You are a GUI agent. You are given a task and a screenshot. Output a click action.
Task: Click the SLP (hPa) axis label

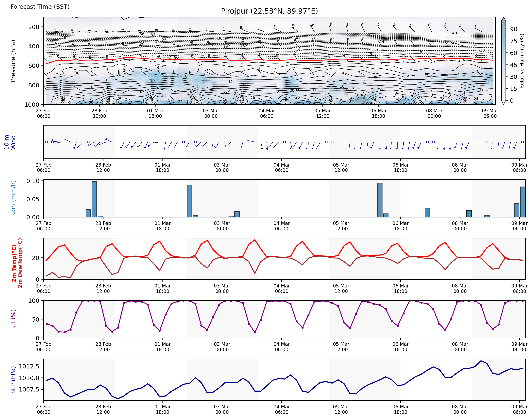13,380
